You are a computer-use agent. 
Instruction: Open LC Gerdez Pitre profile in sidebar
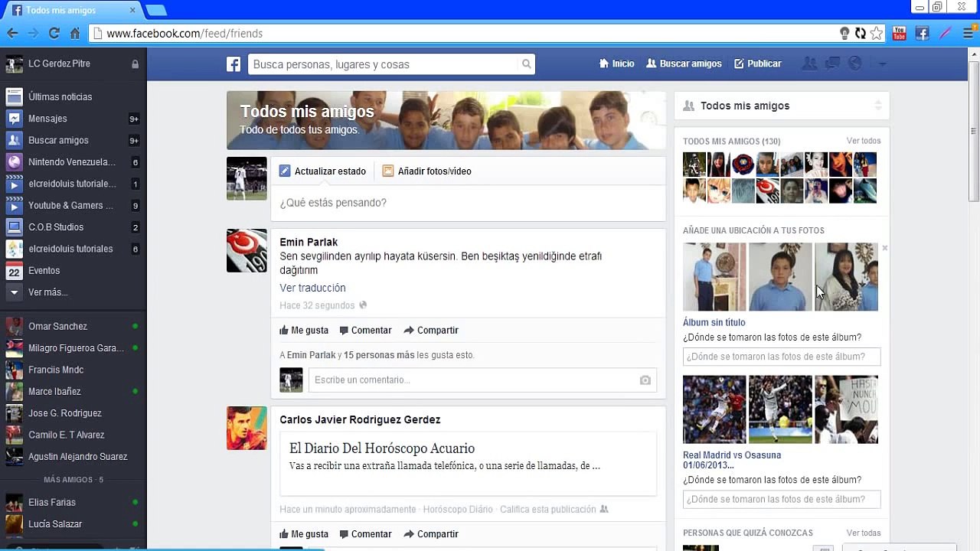tap(59, 64)
